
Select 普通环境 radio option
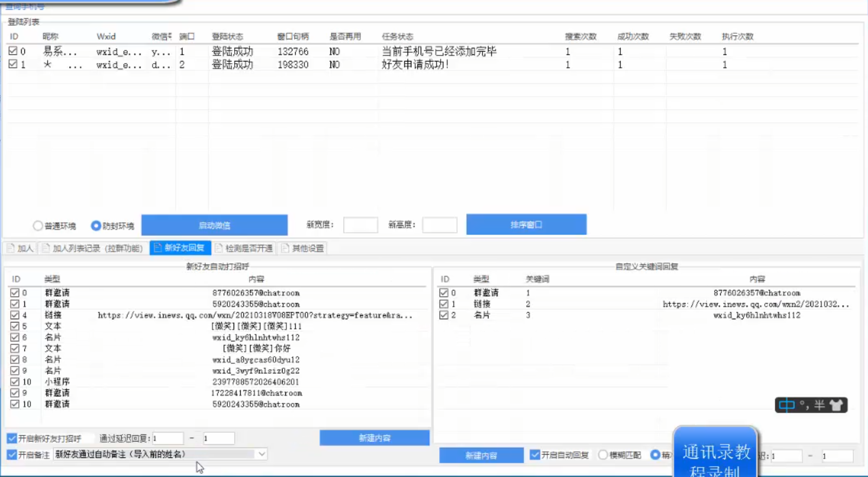click(38, 225)
